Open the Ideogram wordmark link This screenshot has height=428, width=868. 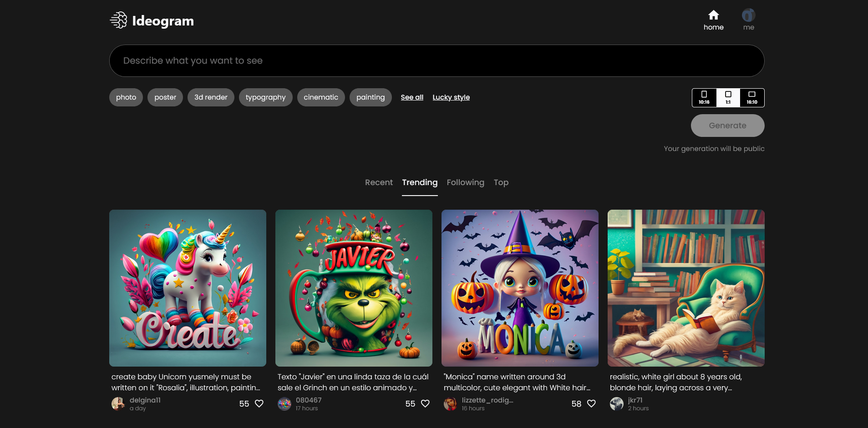[163, 21]
